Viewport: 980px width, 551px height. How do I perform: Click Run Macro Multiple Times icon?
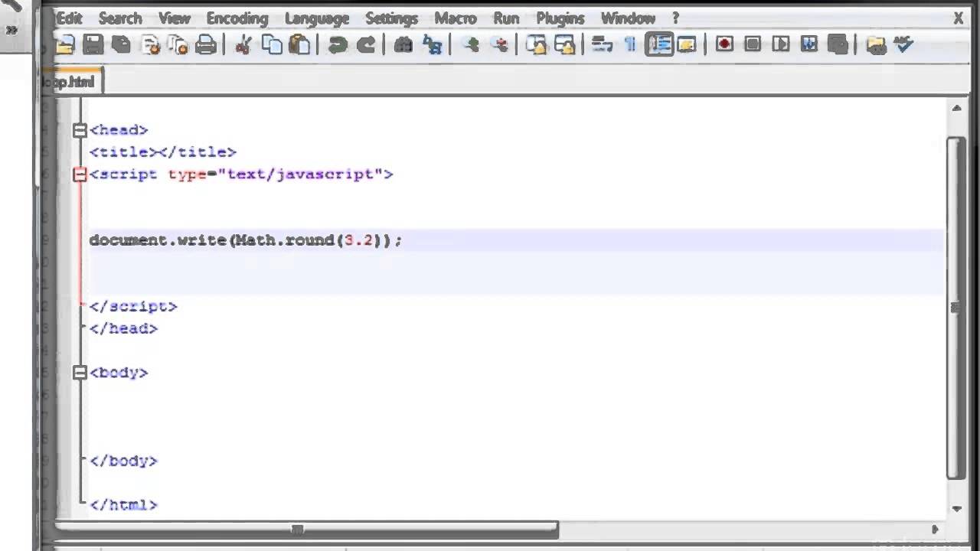tap(809, 44)
